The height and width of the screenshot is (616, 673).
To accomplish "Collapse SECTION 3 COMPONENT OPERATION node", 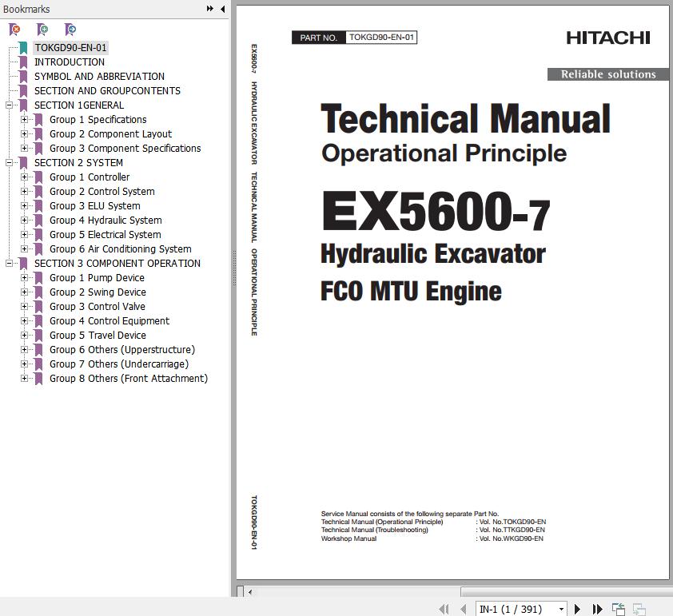I will click(9, 263).
